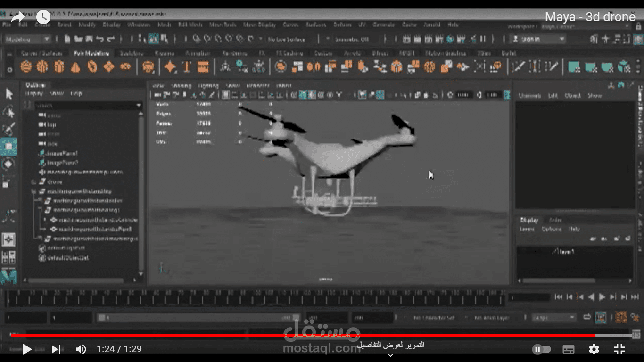The image size is (644, 362).
Task: Create a polygon cylinder from the shelf
Action: coord(59,67)
